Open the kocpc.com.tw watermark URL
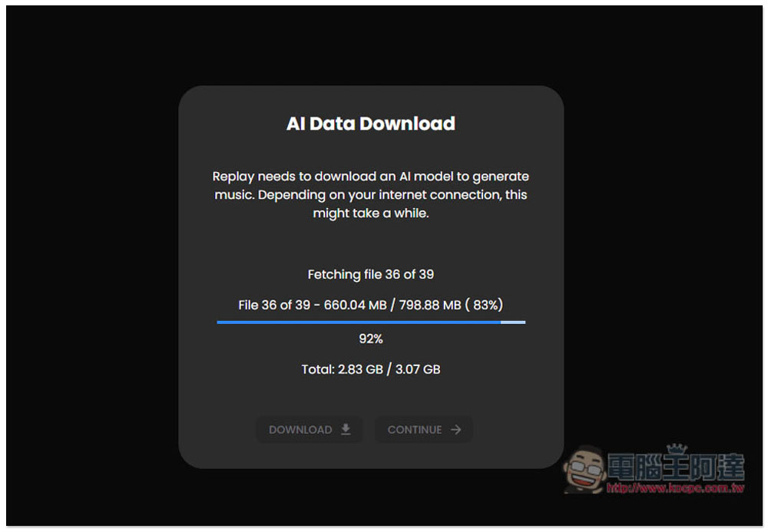Screen dimensions: 768x532 675,488
